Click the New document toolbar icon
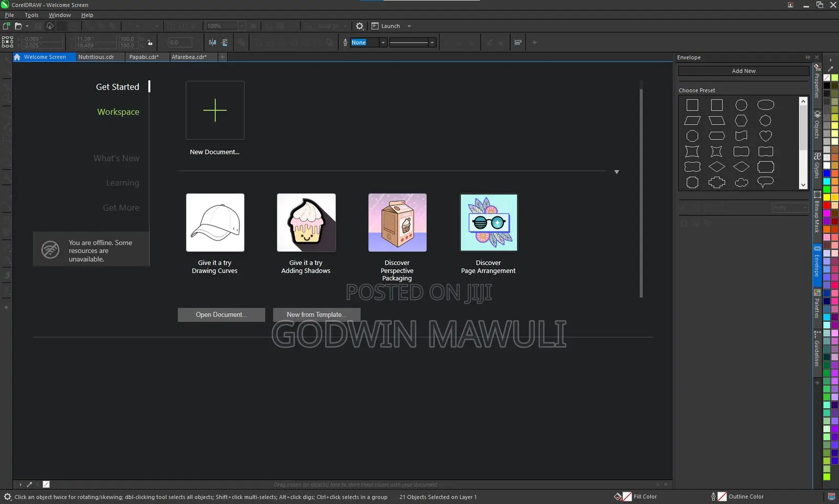 point(6,26)
